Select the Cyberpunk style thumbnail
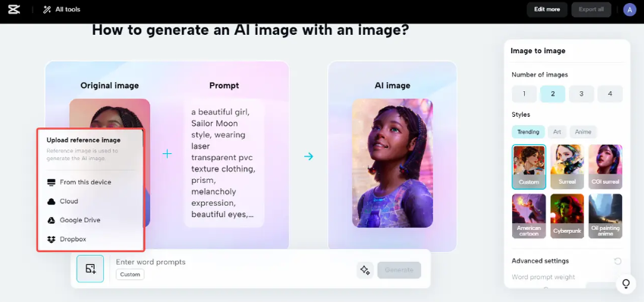Screen dimensions: 644x302 tap(567, 216)
